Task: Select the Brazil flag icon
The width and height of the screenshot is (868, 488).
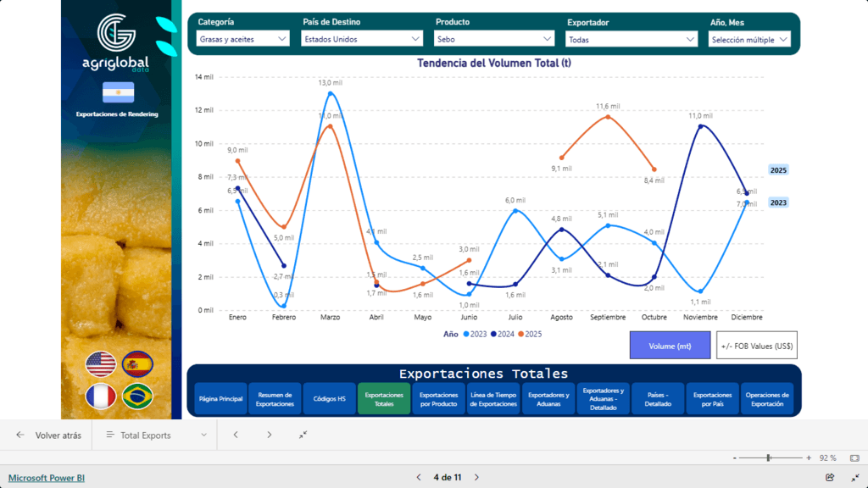Action: [x=137, y=396]
